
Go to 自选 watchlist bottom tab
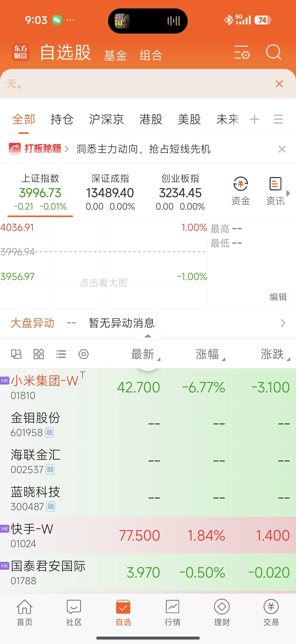coord(123,613)
